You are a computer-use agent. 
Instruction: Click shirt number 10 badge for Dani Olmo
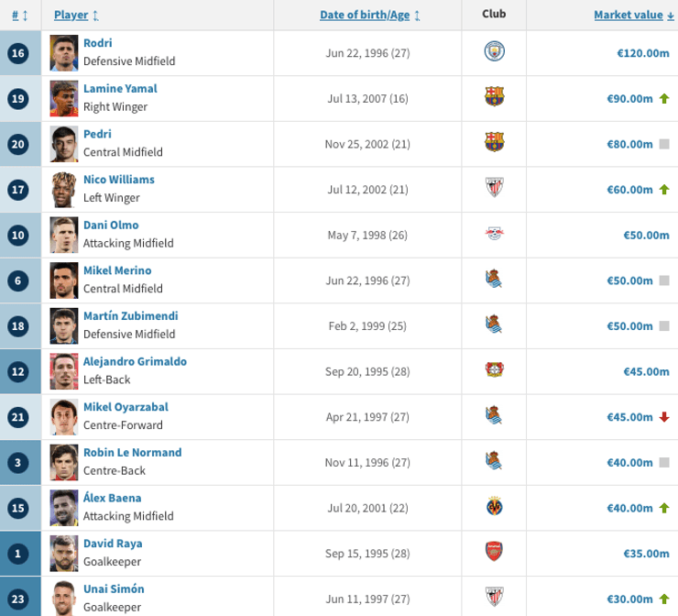16,235
